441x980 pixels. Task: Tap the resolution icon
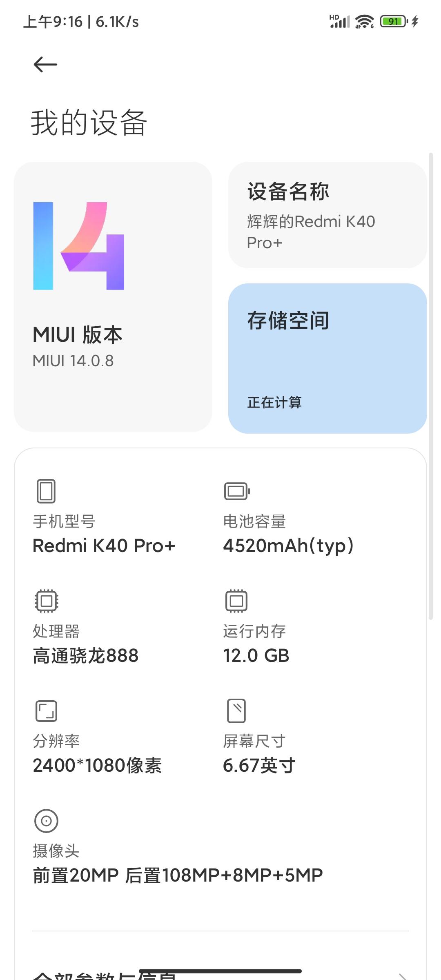pos(46,711)
